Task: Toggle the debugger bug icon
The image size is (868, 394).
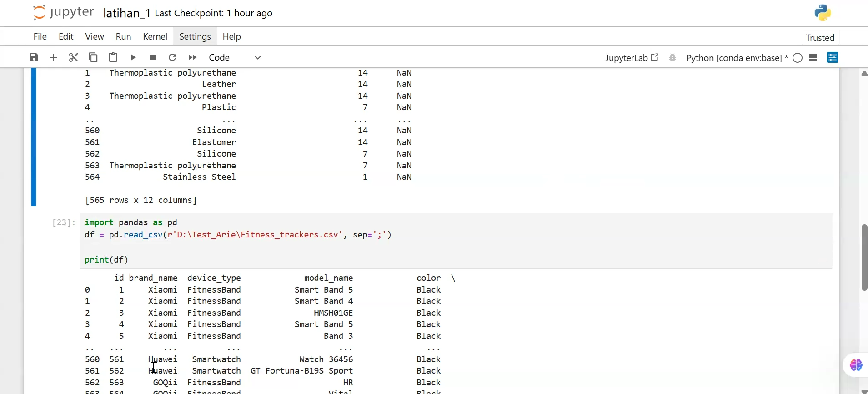Action: tap(672, 58)
